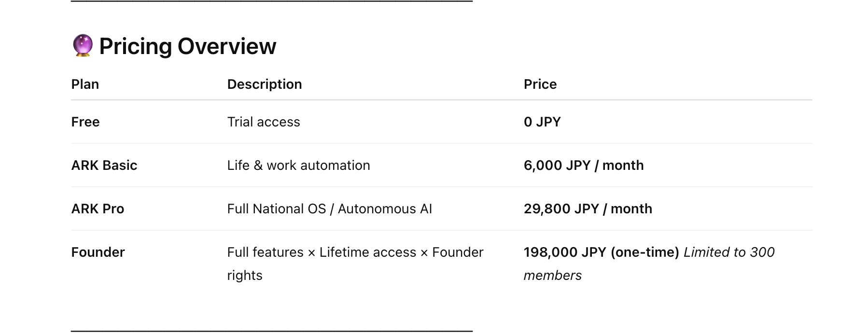Select the Description column header
The width and height of the screenshot is (868, 333).
(x=264, y=84)
